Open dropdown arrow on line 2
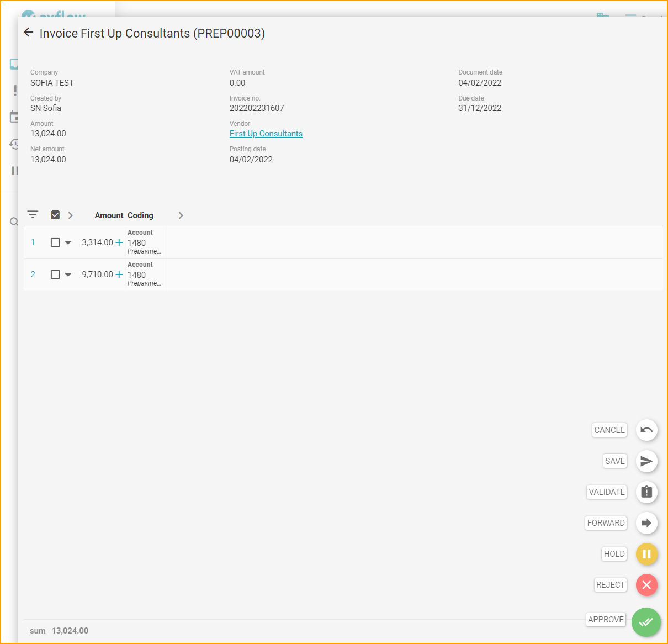The width and height of the screenshot is (668, 644). 68,275
